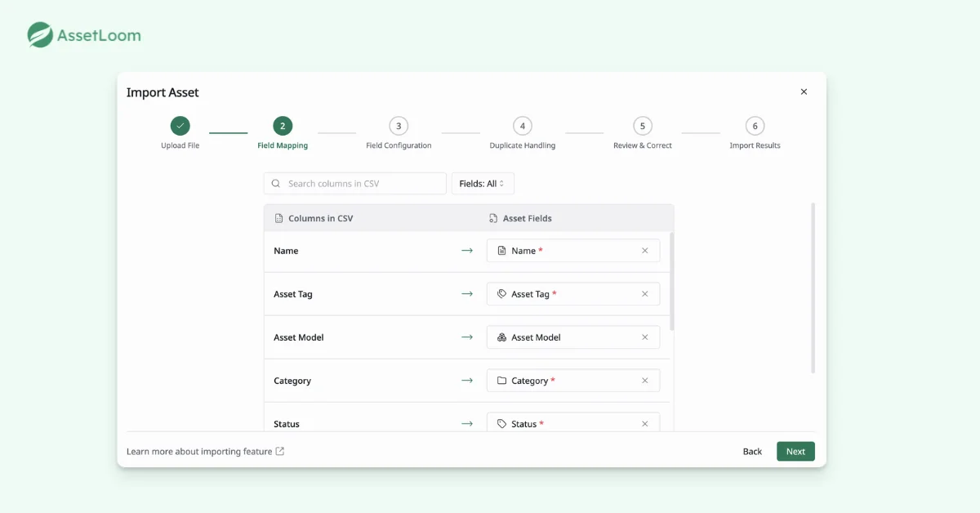Click the Status CSV column label
The image size is (980, 513).
coord(287,424)
